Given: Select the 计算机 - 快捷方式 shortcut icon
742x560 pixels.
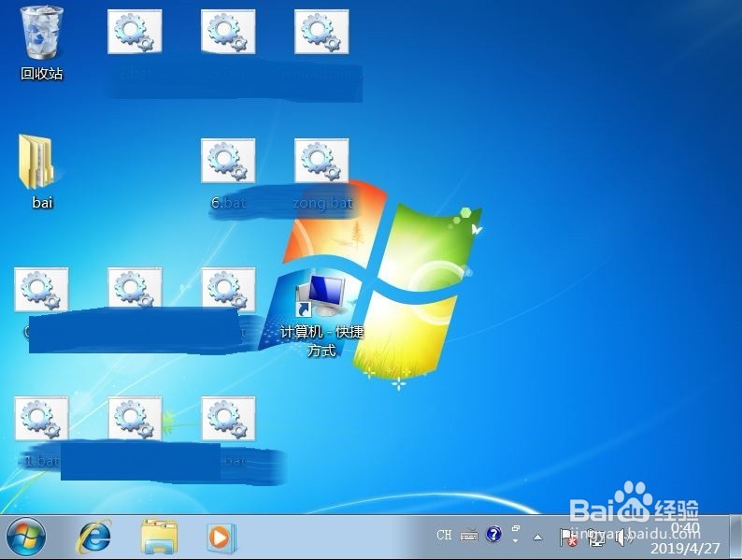Looking at the screenshot, I should point(321,315).
